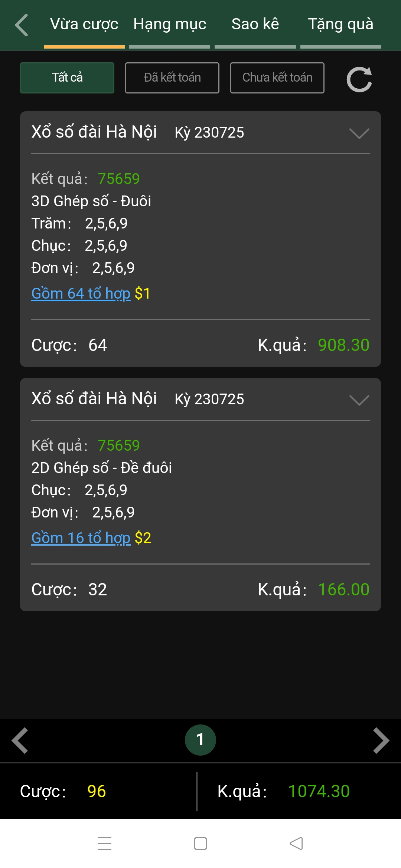Switch to Hạng mục tab
The height and width of the screenshot is (868, 401).
[x=170, y=24]
